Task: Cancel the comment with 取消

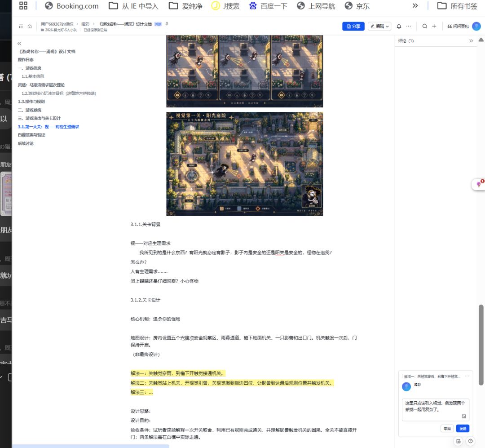Action: pyautogui.click(x=447, y=429)
